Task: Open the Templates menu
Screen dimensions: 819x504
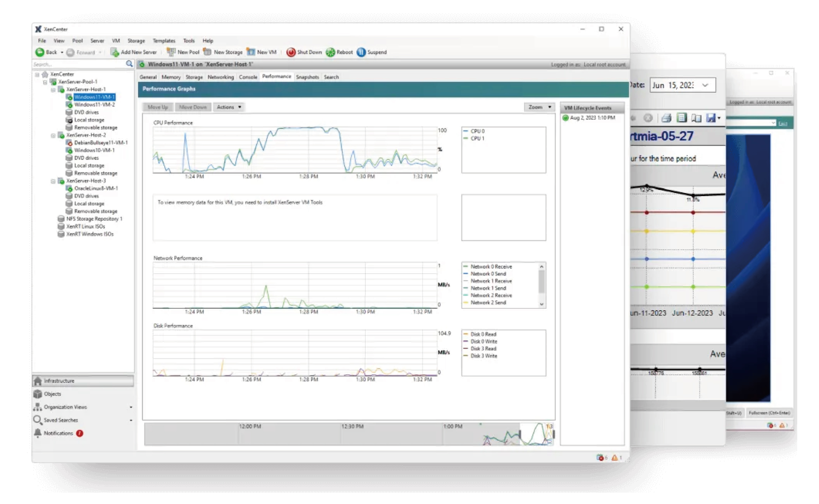Action: tap(164, 41)
